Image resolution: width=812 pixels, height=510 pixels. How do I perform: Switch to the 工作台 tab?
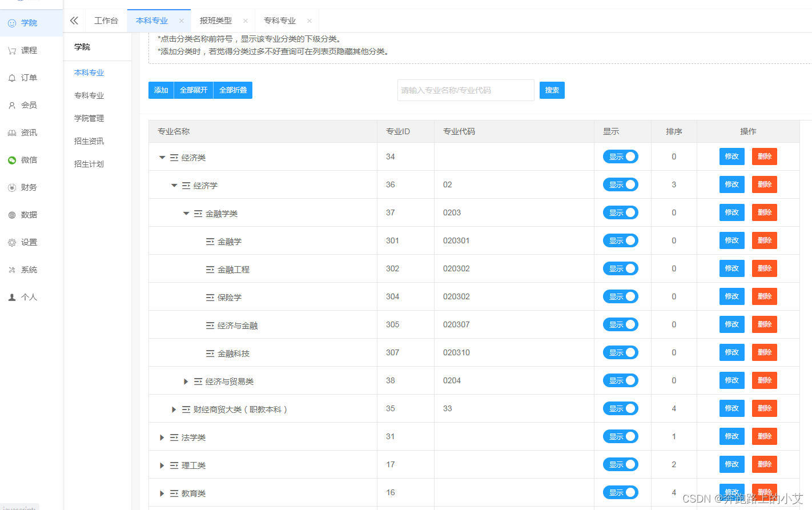point(106,21)
